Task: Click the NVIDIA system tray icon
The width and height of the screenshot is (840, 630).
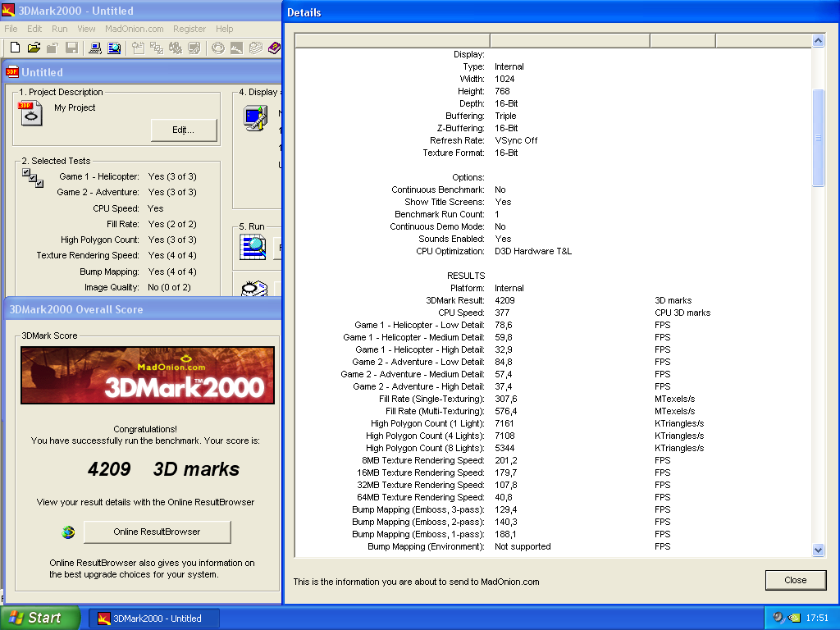Action: (794, 618)
